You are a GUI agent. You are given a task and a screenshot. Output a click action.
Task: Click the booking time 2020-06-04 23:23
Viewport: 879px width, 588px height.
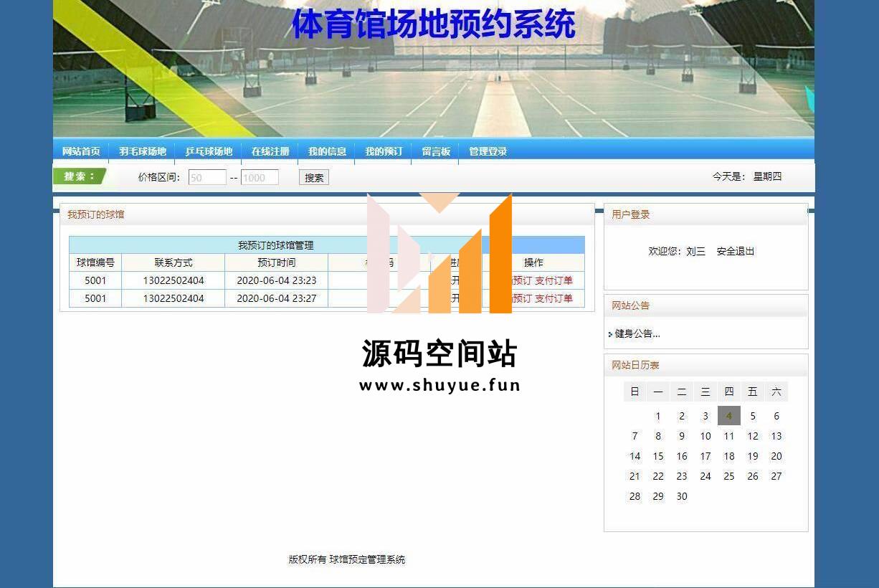point(277,280)
